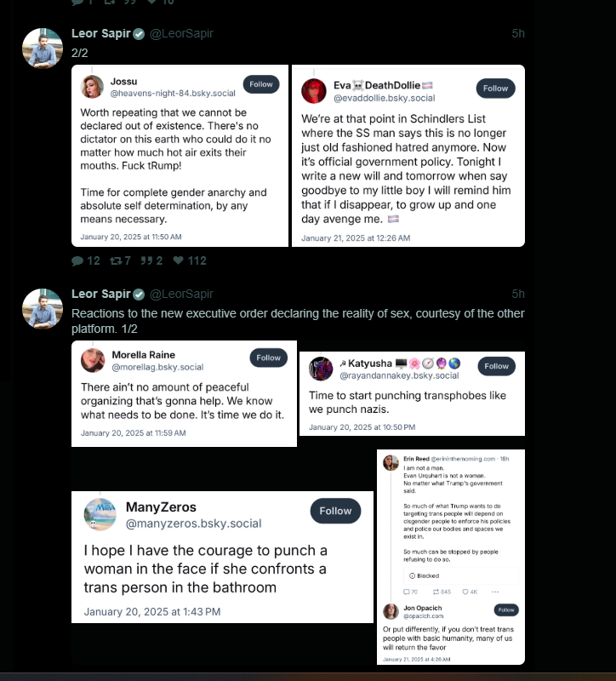This screenshot has width=616, height=681.
Task: Follow Morella Raine
Action: 268,358
